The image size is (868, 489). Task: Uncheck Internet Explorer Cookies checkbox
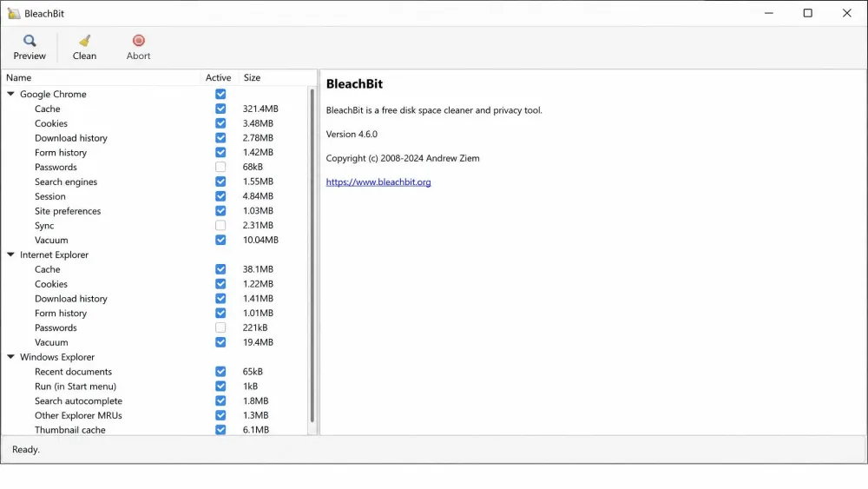point(220,283)
